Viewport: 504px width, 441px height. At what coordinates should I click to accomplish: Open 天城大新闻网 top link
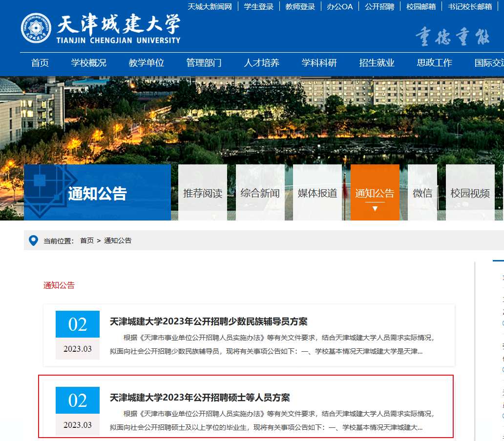point(210,7)
